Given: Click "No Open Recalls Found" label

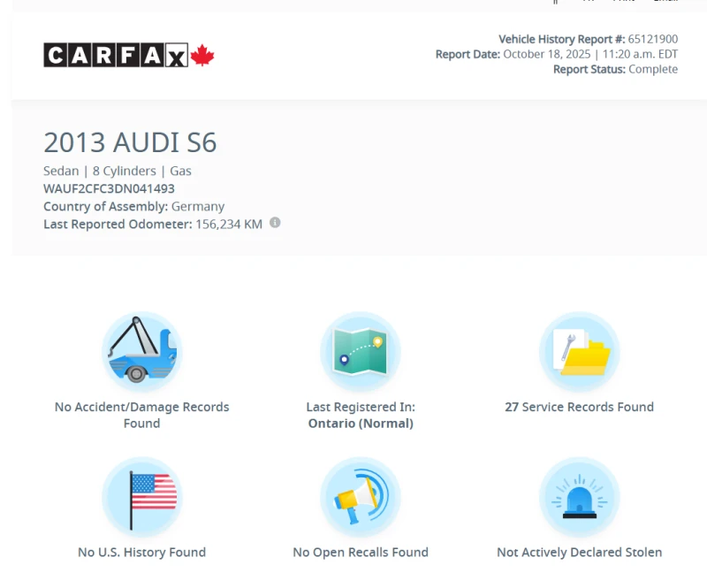Looking at the screenshot, I should point(360,552).
